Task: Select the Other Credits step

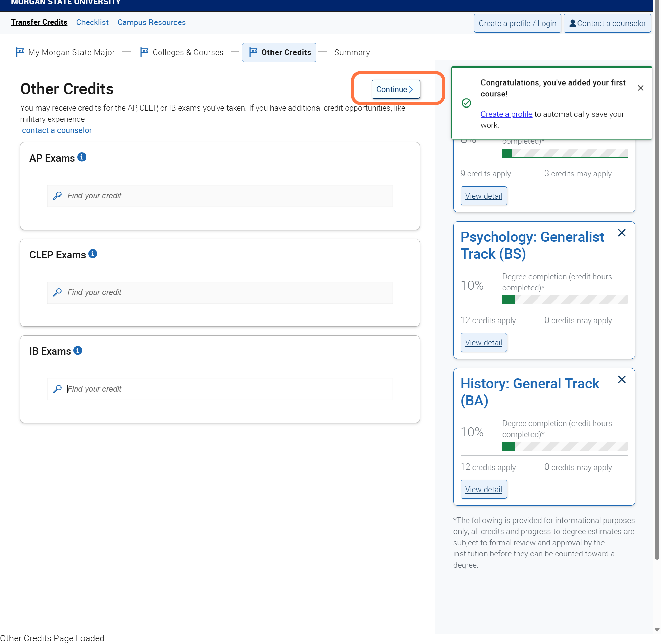Action: point(279,52)
